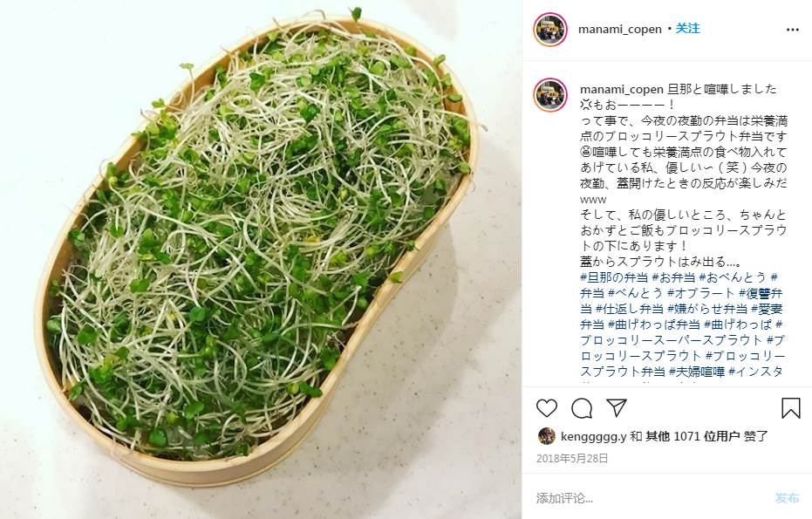Open hashtag #夫婦喧嘩
This screenshot has height=519, width=812.
[697, 372]
